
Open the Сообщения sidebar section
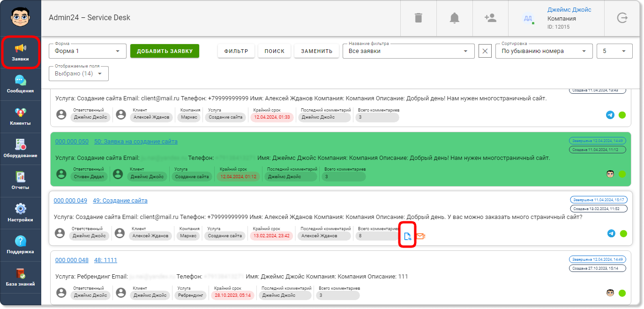coord(20,84)
